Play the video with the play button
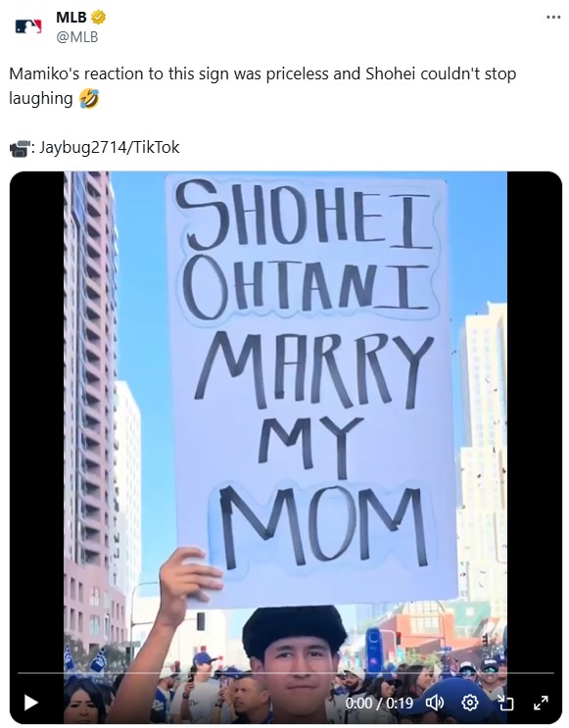The width and height of the screenshot is (569, 728). [x=30, y=703]
